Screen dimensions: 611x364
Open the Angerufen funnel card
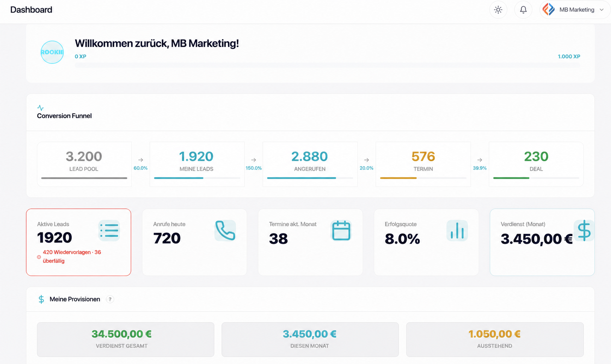coord(310,164)
